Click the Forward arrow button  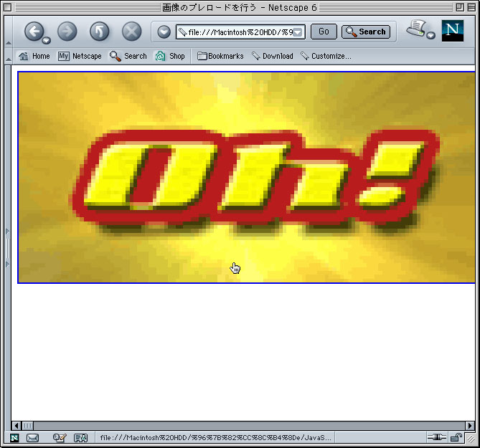tap(67, 32)
